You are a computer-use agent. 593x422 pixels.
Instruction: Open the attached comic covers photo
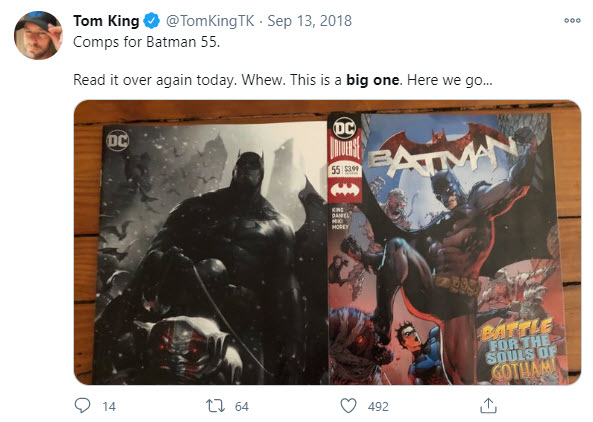pos(327,242)
